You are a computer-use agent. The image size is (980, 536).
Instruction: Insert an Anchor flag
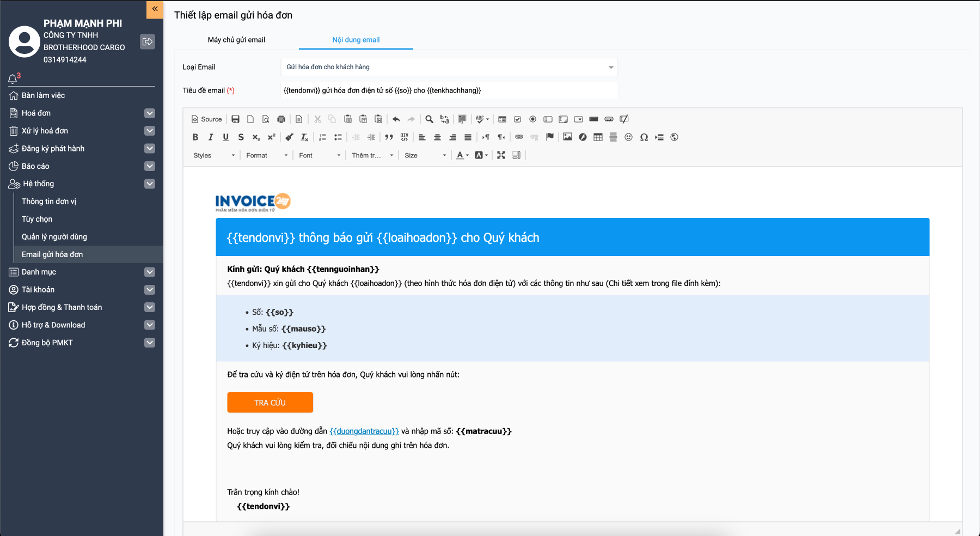(549, 137)
